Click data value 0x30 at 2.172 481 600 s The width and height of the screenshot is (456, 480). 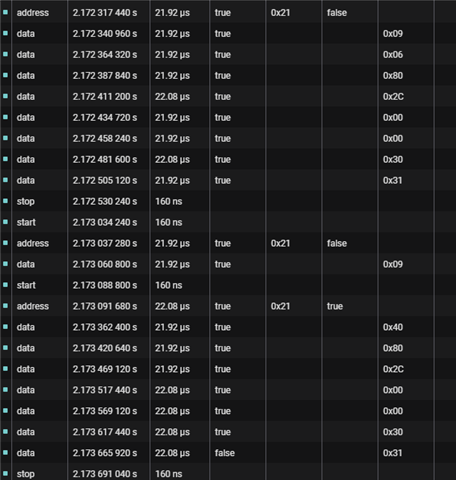[x=393, y=159]
